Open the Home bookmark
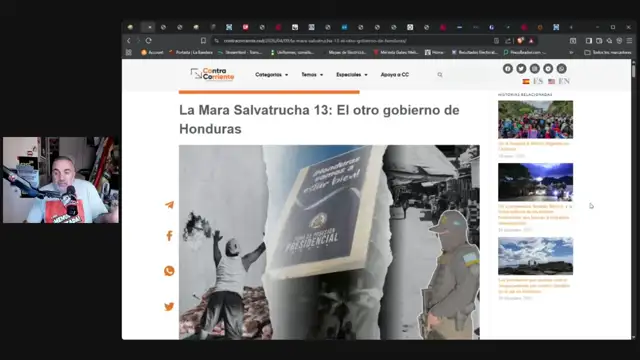 click(435, 52)
